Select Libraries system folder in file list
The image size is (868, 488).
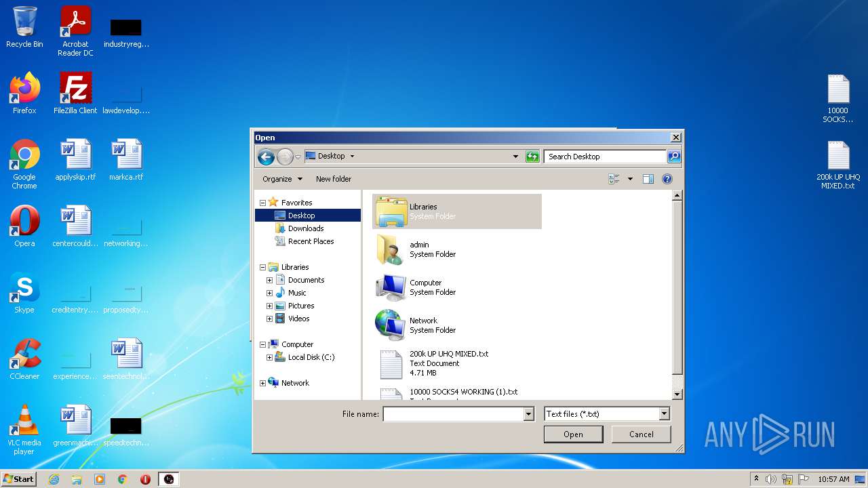click(457, 211)
